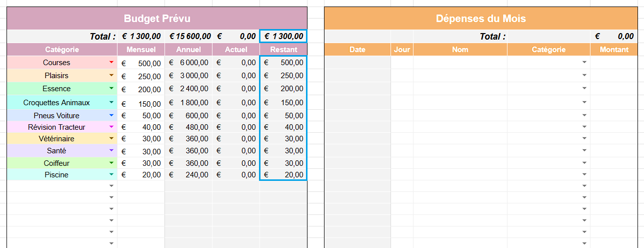Click the Mensuel column header
Screen dimensions: 644x248
coord(140,50)
